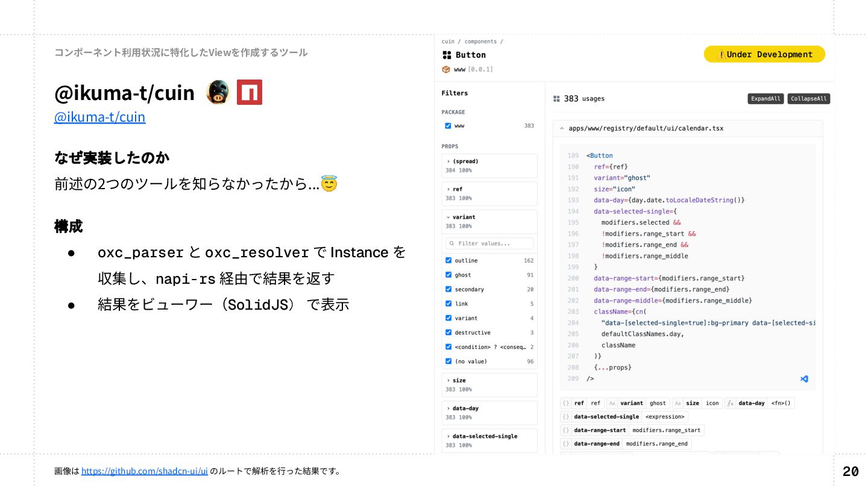Click the Aa icon beside variant tag
868x488 pixels.
coord(611,403)
